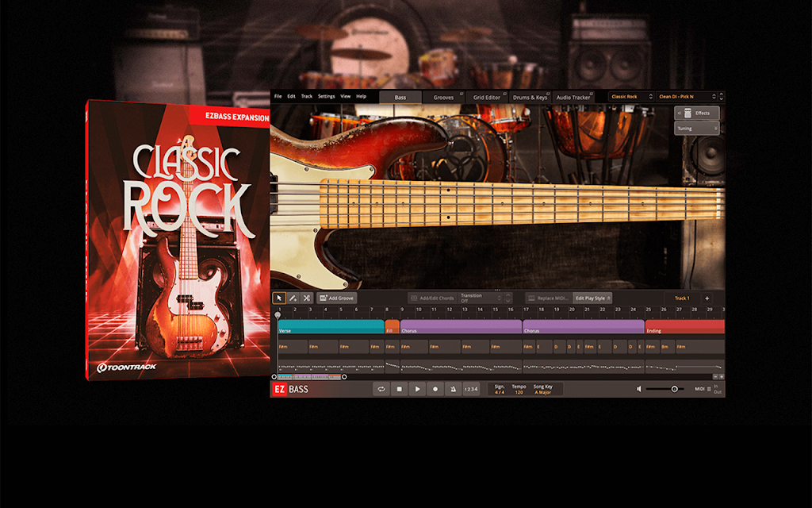Select the pencil draw tool
This screenshot has width=812, height=508.
293,298
